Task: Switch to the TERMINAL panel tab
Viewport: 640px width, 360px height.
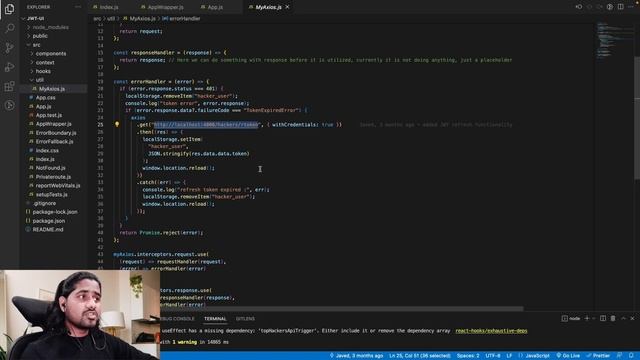Action: tap(215, 319)
